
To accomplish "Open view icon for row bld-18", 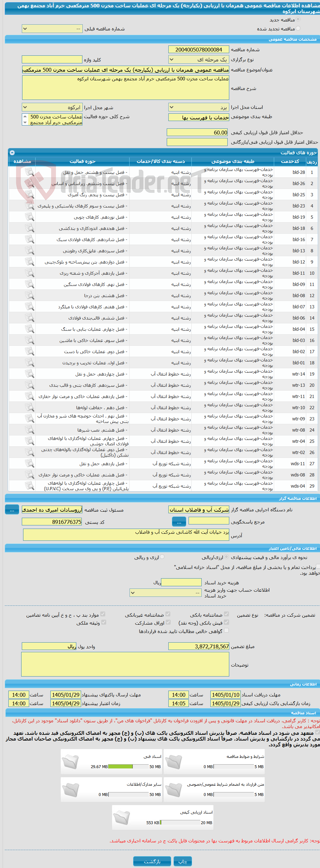I will coord(30,228).
